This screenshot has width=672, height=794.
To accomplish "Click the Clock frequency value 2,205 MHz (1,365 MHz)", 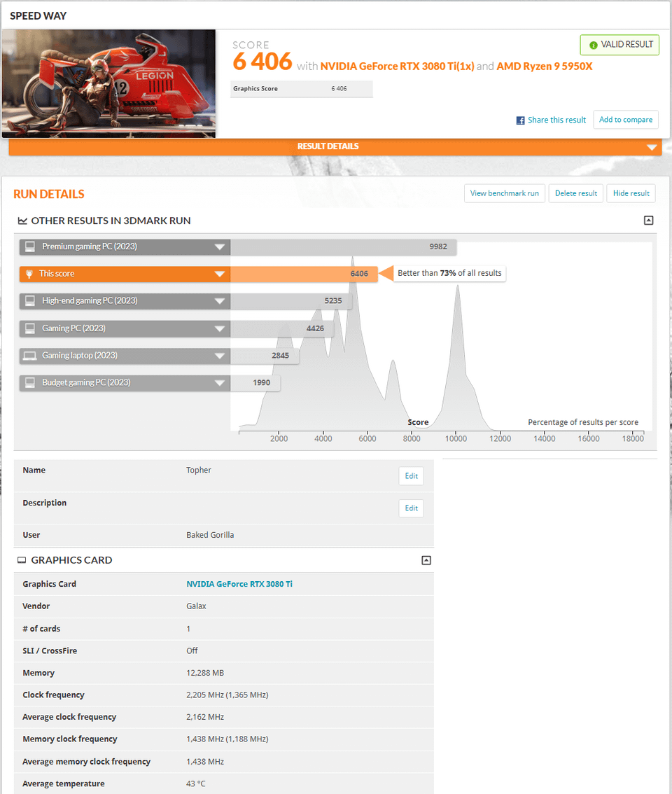I will pos(227,695).
